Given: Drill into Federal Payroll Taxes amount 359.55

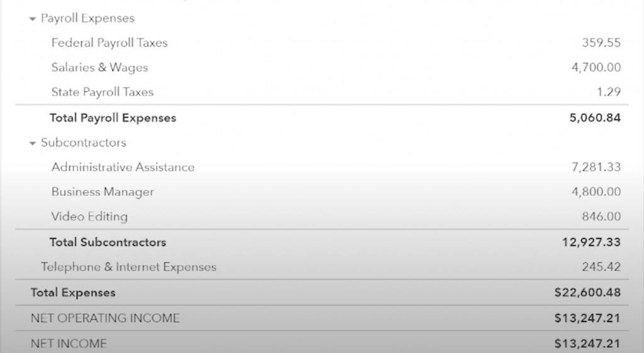Looking at the screenshot, I should 601,43.
